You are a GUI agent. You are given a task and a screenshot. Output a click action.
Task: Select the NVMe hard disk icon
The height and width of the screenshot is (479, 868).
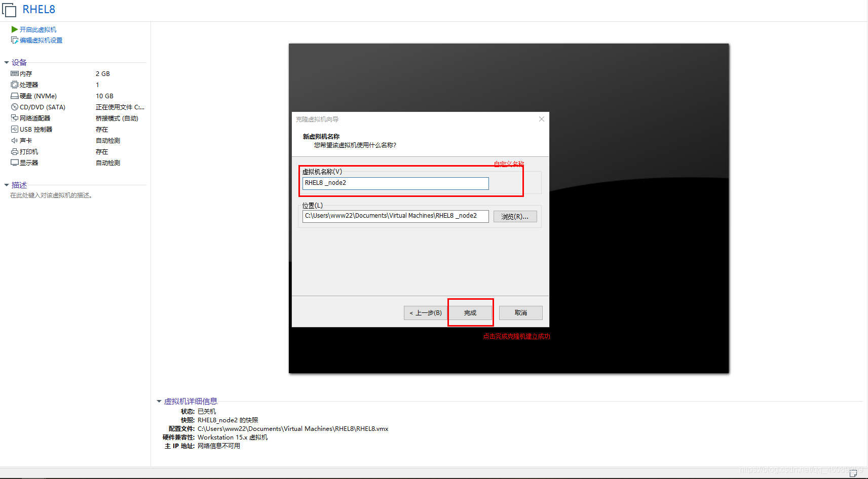pyautogui.click(x=15, y=96)
